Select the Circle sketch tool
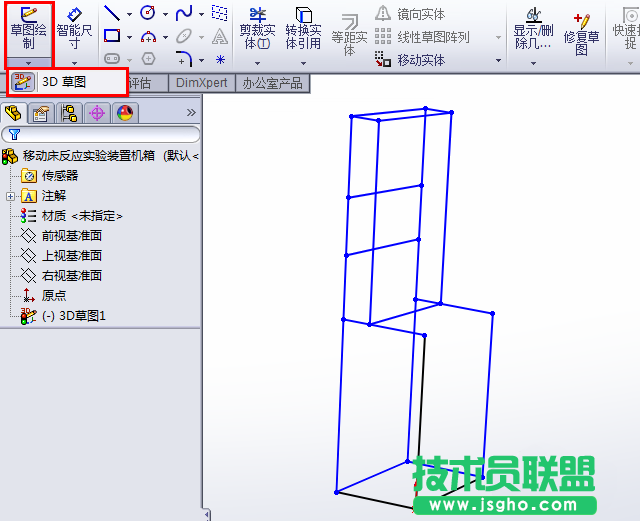The image size is (640, 521). [x=148, y=13]
